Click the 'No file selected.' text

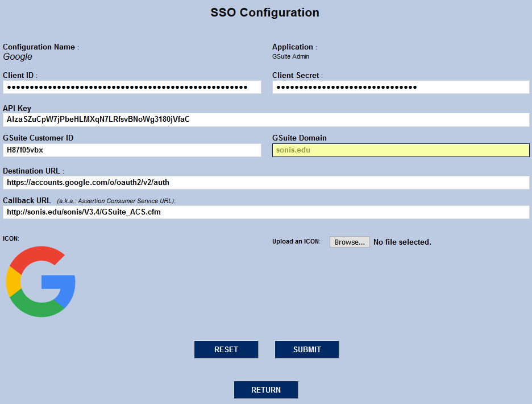(402, 242)
